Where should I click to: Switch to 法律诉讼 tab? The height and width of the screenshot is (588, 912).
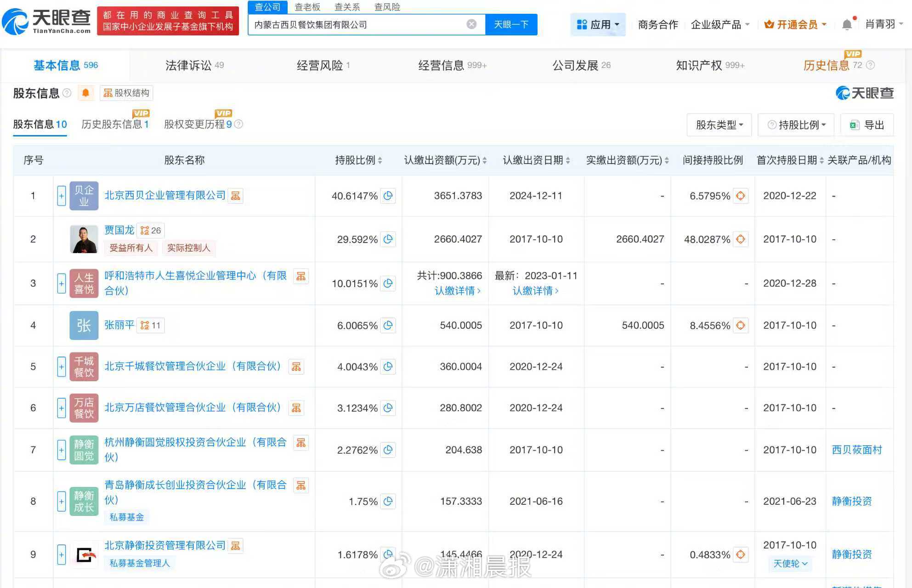pos(194,65)
